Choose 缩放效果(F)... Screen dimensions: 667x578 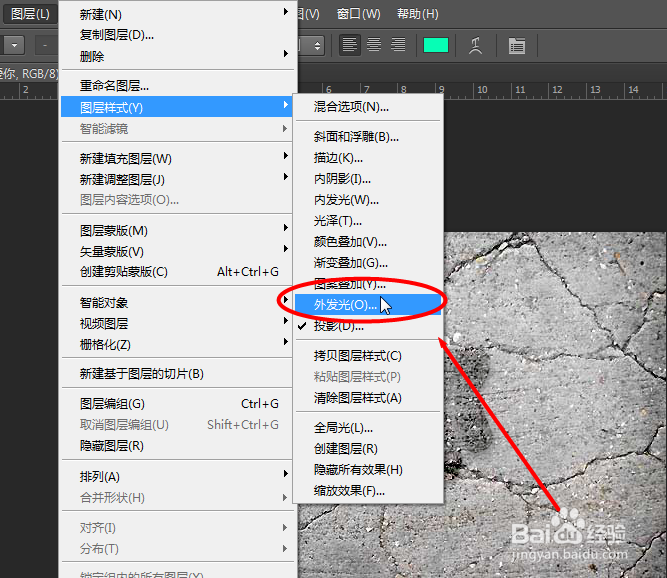[368, 490]
